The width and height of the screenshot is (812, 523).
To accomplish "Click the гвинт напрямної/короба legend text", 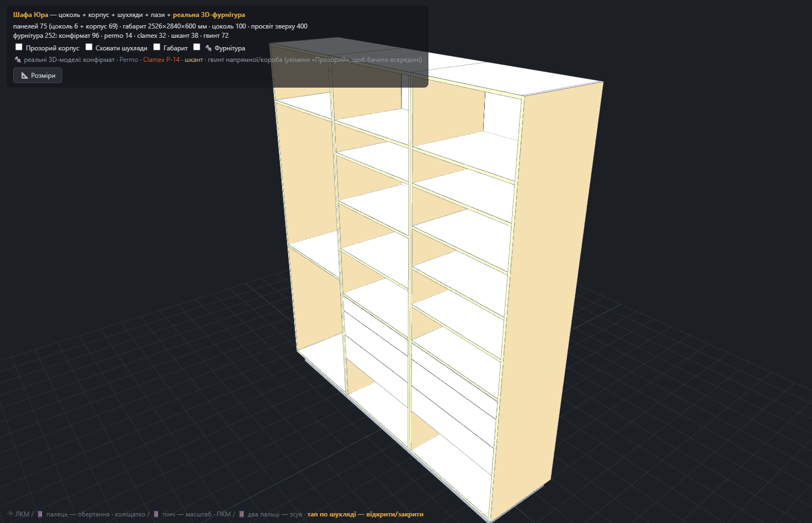I will coord(245,60).
